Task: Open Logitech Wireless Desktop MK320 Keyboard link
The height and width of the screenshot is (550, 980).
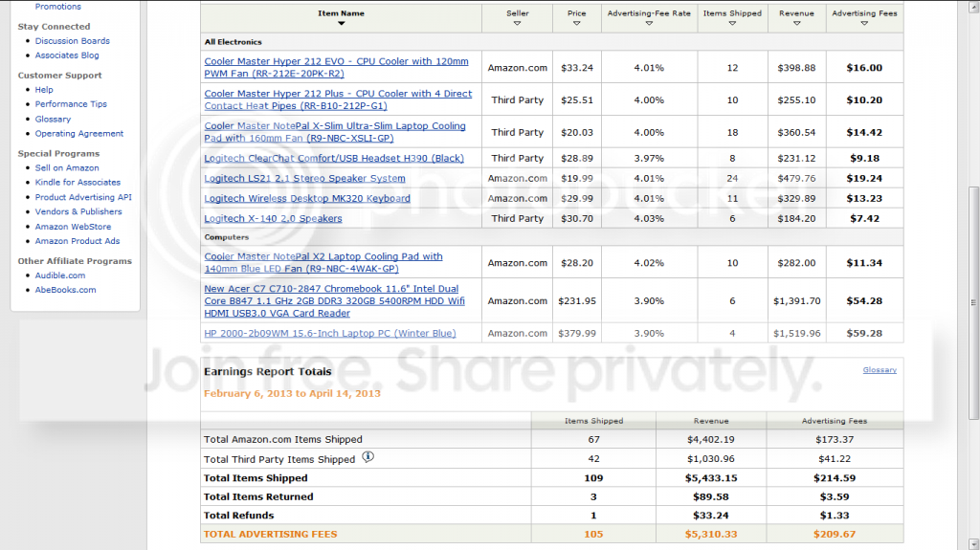Action: tap(307, 198)
